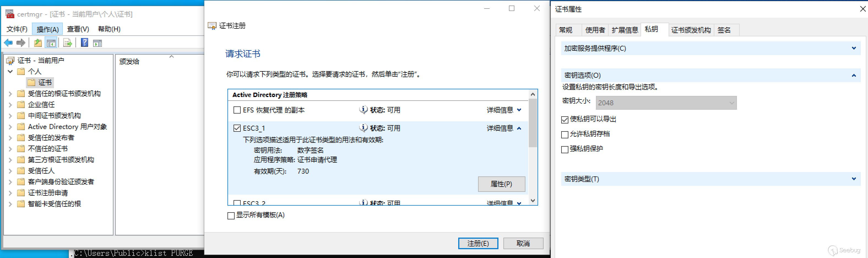Switch to the 扩展信息 tab

(625, 30)
